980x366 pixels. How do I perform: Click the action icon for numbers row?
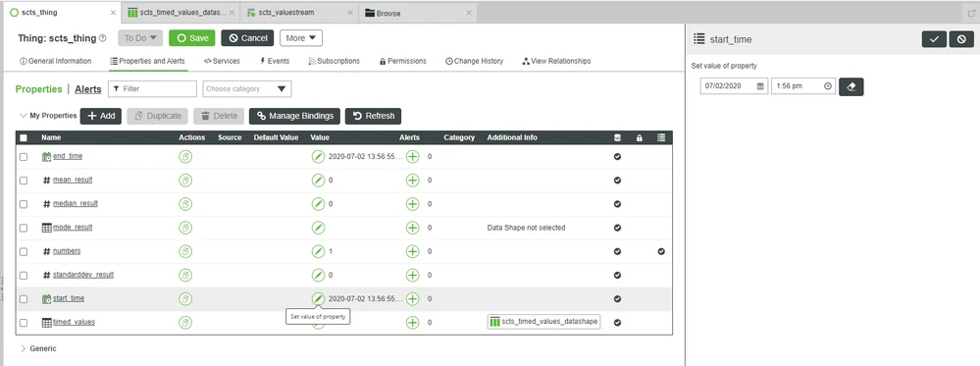(x=185, y=251)
